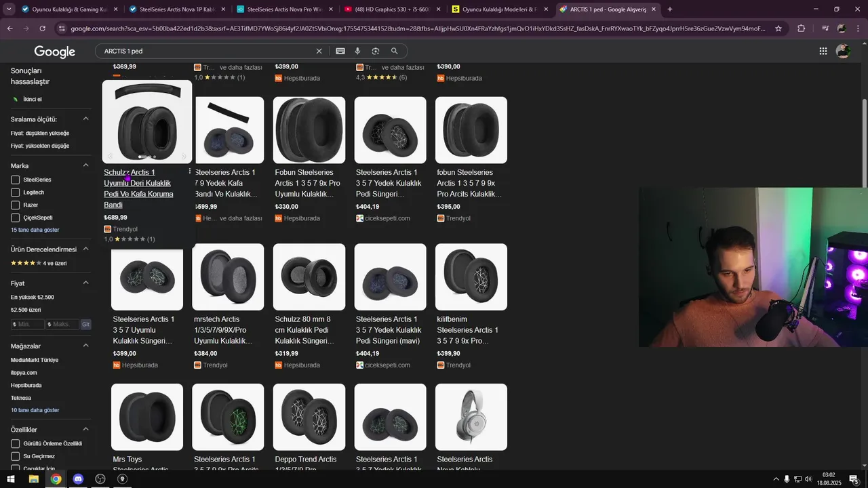Open Fobun Steelseries Arctis 1 3 5 7 product image
Screen dimensions: 868x488
(309, 130)
